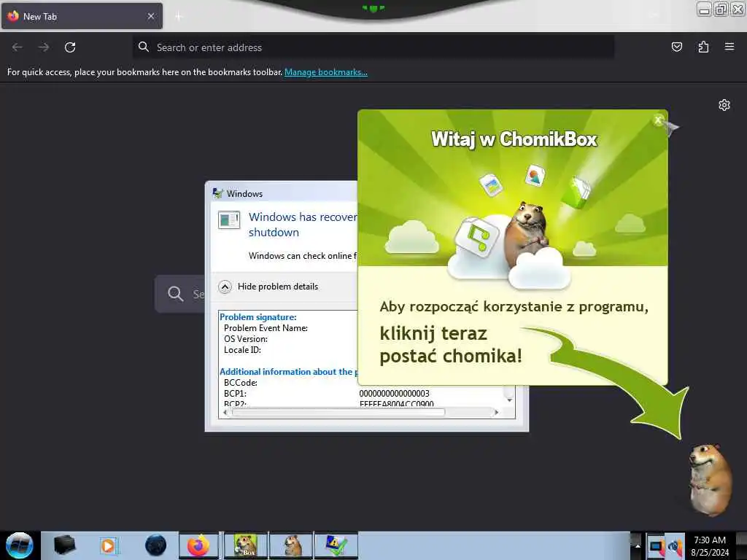Launch the media player taskbar icon
This screenshot has width=747, height=560.
(x=109, y=545)
